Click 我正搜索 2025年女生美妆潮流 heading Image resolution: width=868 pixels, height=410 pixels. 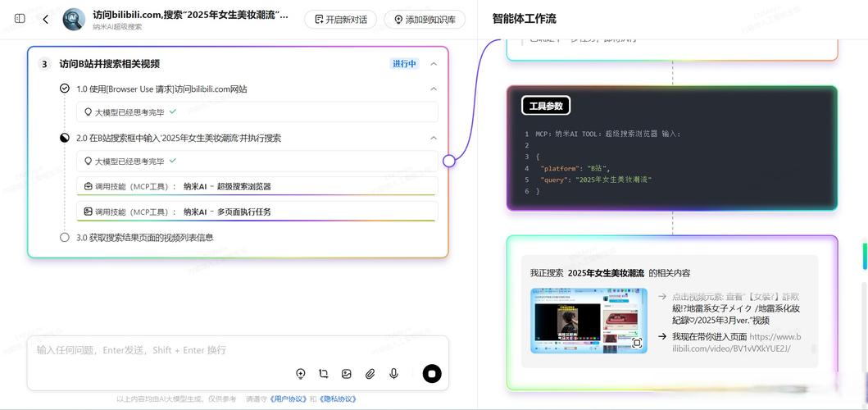pos(610,273)
